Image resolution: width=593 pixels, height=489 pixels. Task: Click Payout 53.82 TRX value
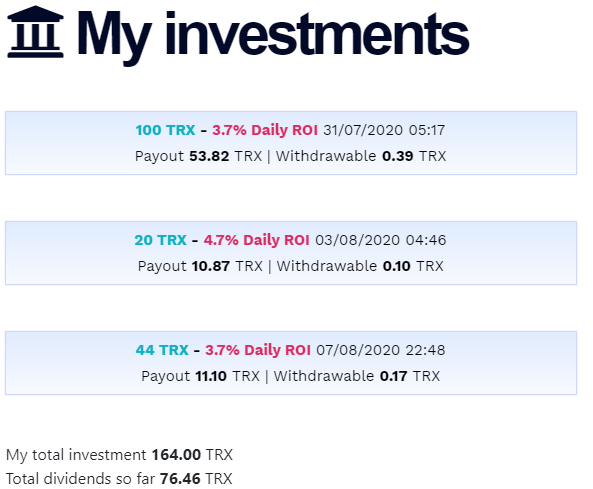click(x=199, y=156)
